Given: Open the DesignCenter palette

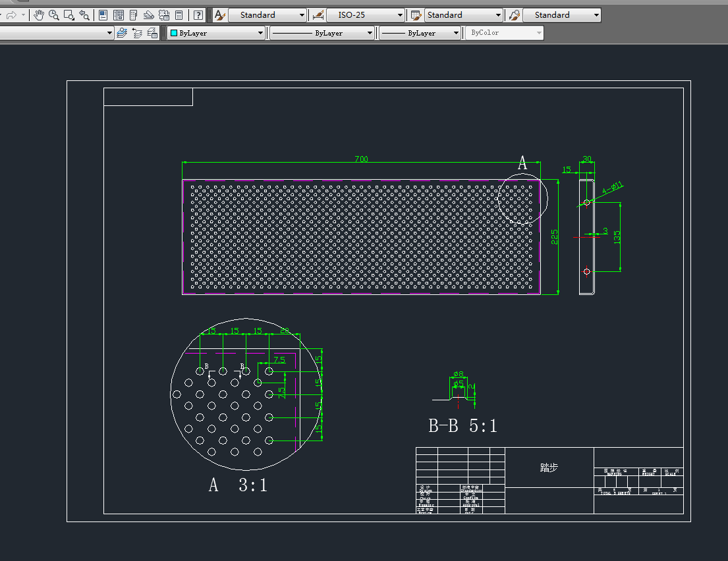Looking at the screenshot, I should [119, 15].
